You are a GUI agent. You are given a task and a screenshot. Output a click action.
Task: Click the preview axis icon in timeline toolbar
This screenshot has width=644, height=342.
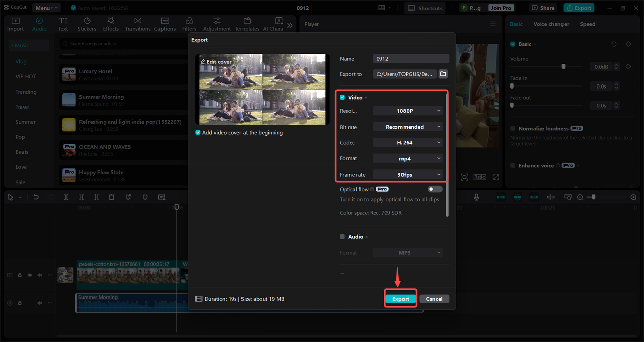(551, 197)
